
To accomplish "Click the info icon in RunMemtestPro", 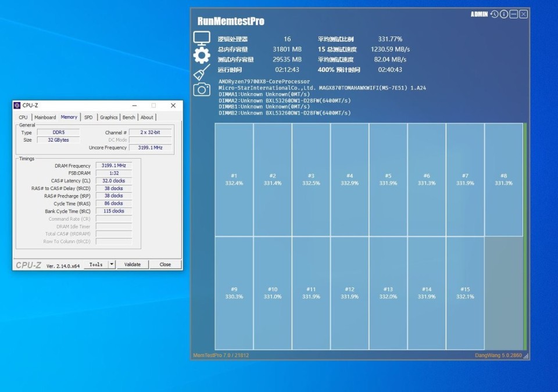I will [x=504, y=14].
